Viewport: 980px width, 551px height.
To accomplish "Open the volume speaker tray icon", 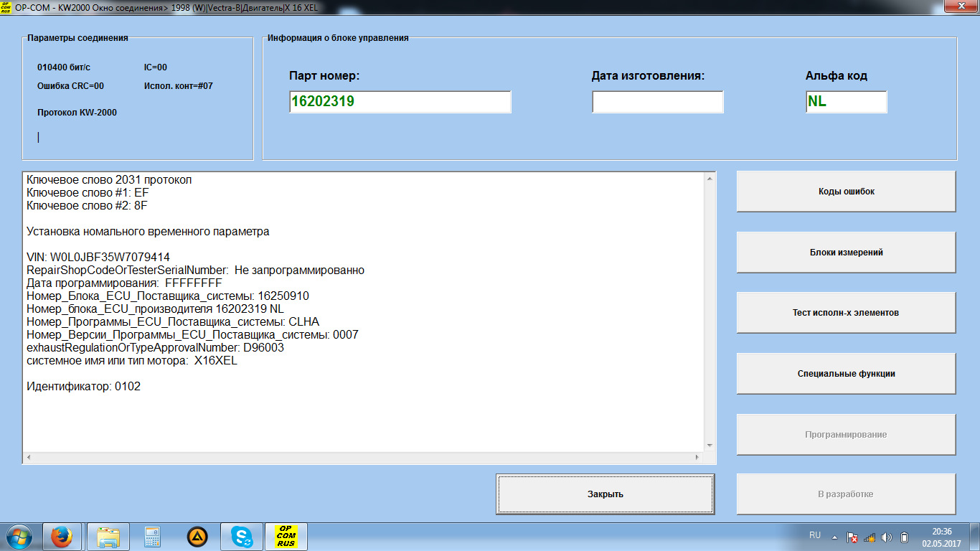I will point(887,537).
